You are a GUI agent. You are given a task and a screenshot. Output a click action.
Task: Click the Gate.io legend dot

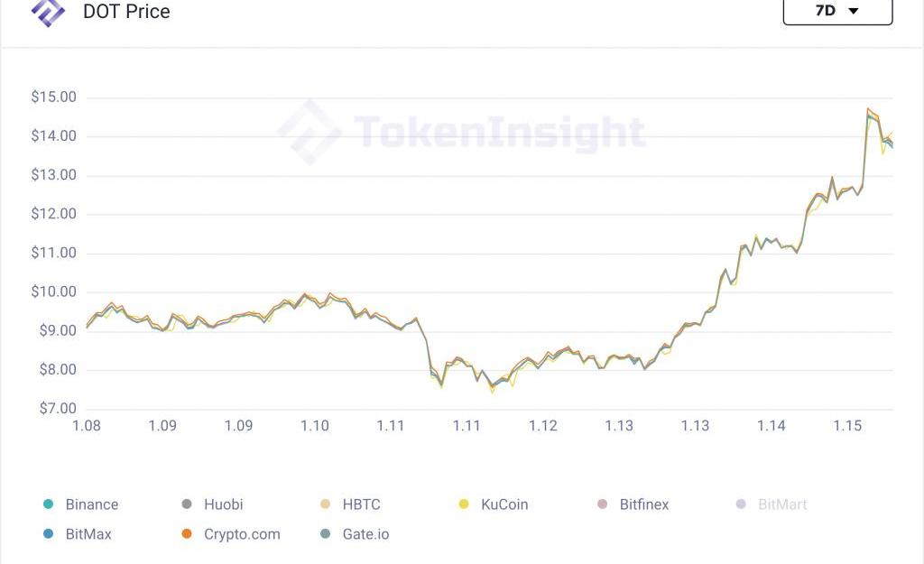click(325, 533)
